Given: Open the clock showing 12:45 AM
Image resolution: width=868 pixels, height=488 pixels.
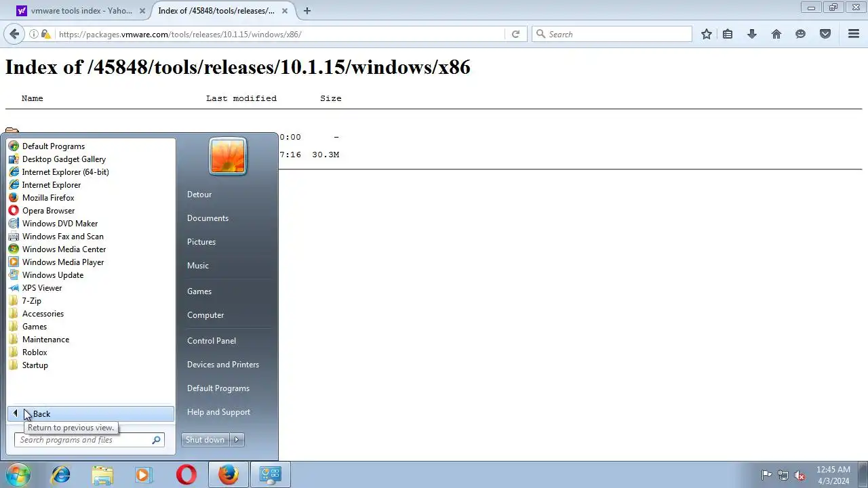Looking at the screenshot, I should [x=833, y=475].
